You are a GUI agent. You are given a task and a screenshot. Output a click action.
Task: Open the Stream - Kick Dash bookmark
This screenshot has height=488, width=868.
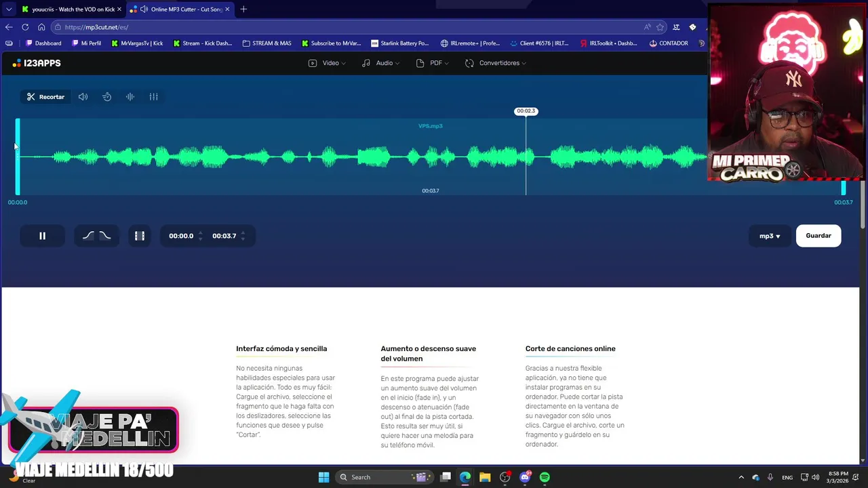[203, 43]
